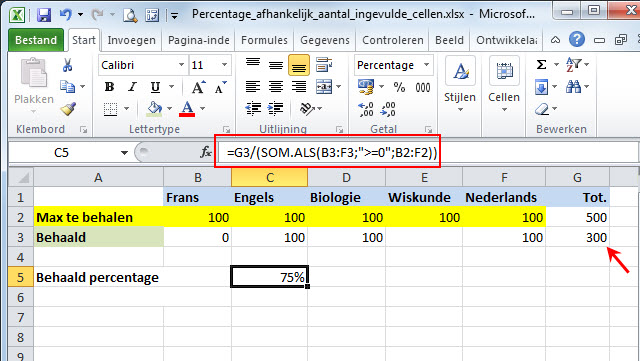Click the Cut scissors icon
Viewport: 640px width, 361px height.
[68, 65]
